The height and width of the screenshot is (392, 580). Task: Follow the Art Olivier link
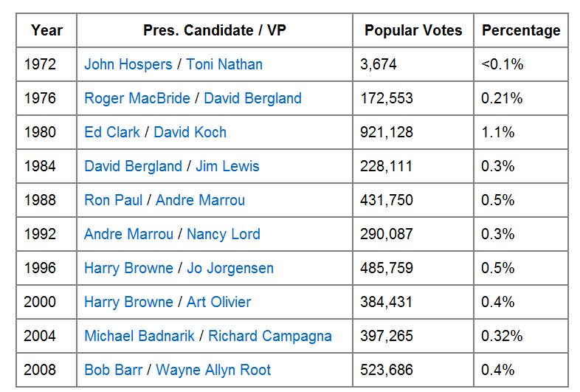click(218, 302)
